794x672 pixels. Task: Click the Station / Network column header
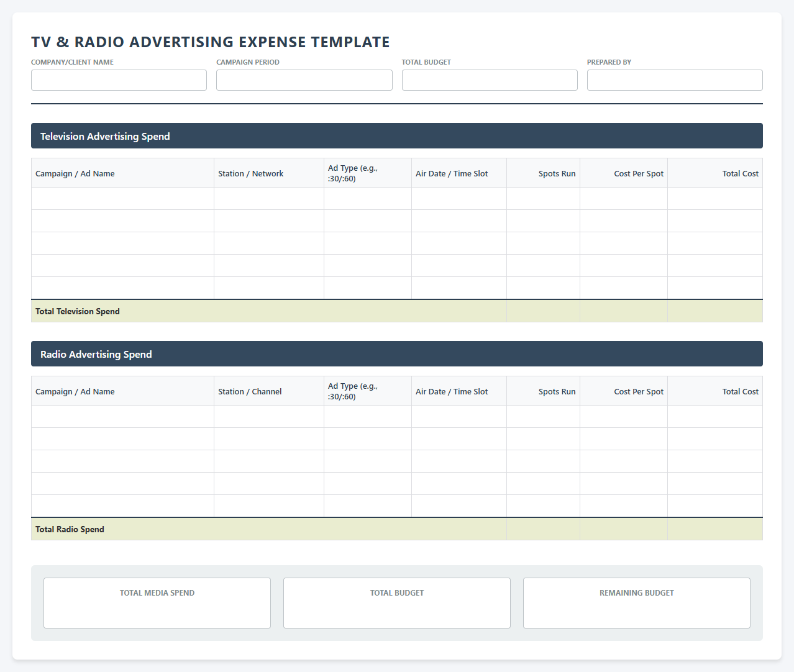269,173
